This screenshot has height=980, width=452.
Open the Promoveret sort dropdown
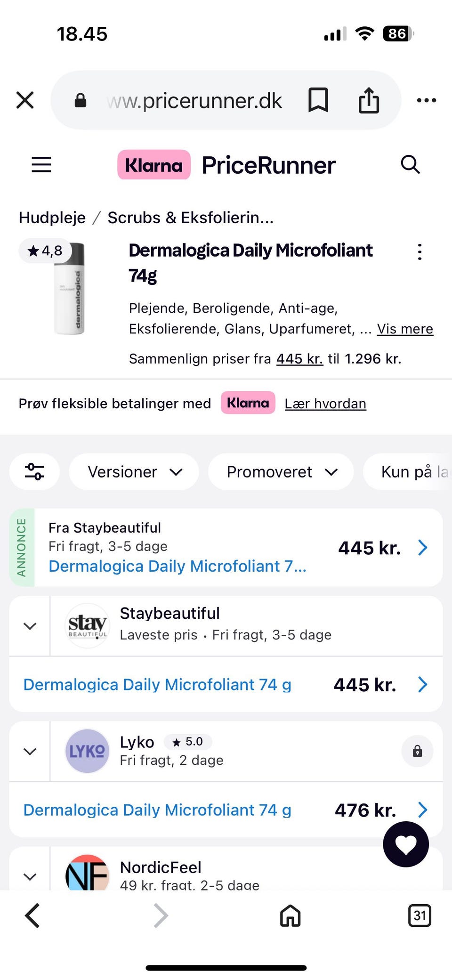point(281,471)
